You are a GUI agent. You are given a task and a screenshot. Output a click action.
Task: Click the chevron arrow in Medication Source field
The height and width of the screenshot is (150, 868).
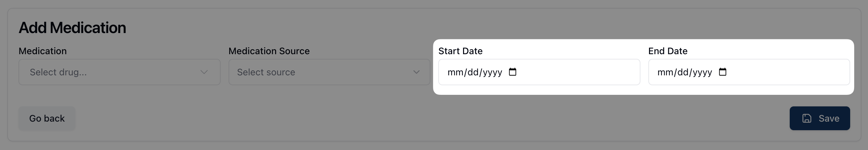coord(416,72)
